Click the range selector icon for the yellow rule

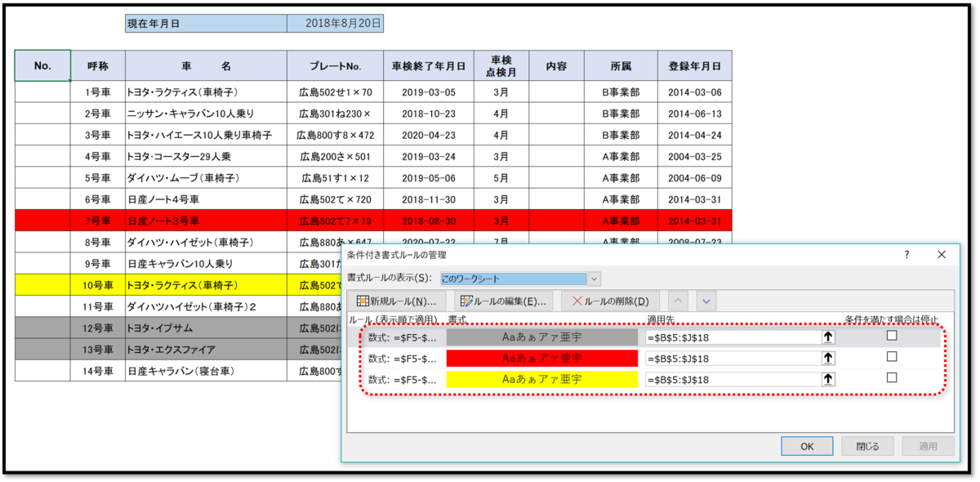click(828, 379)
